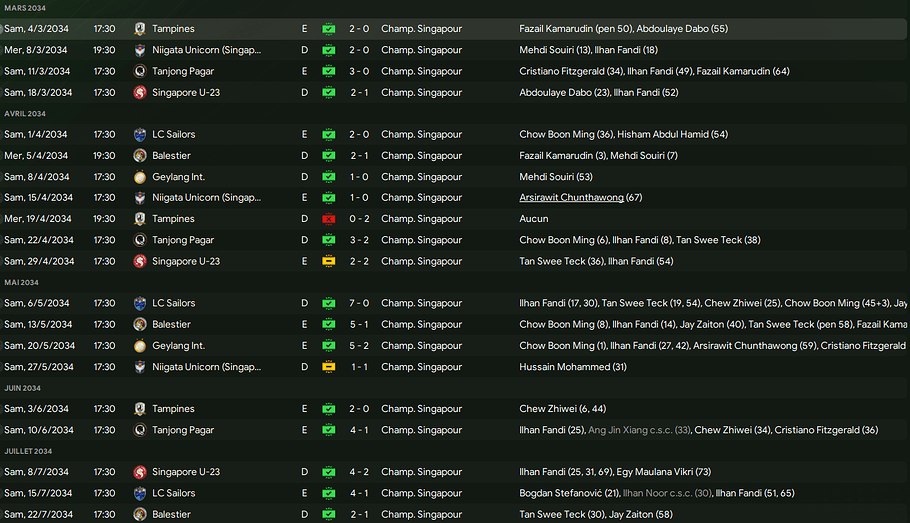Click the red loss icon for the 19/4/2034 match

point(328,219)
